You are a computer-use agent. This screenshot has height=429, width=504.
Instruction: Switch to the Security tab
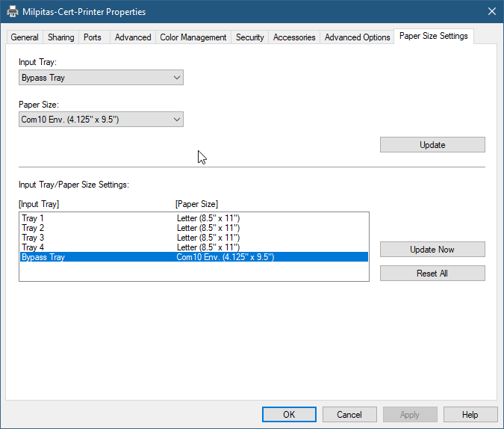[x=249, y=37]
